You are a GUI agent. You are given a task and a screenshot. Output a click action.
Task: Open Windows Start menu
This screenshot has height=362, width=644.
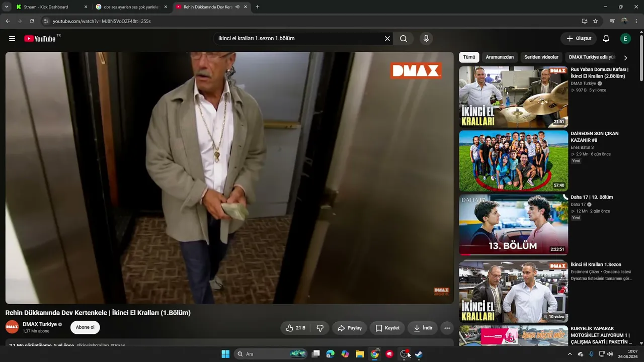tap(225, 354)
